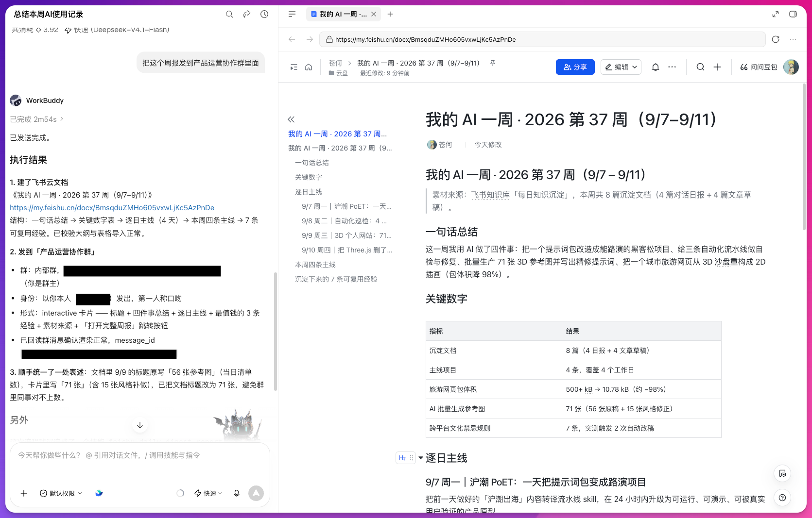
Task: Click the blue 分享 button
Action: [575, 67]
